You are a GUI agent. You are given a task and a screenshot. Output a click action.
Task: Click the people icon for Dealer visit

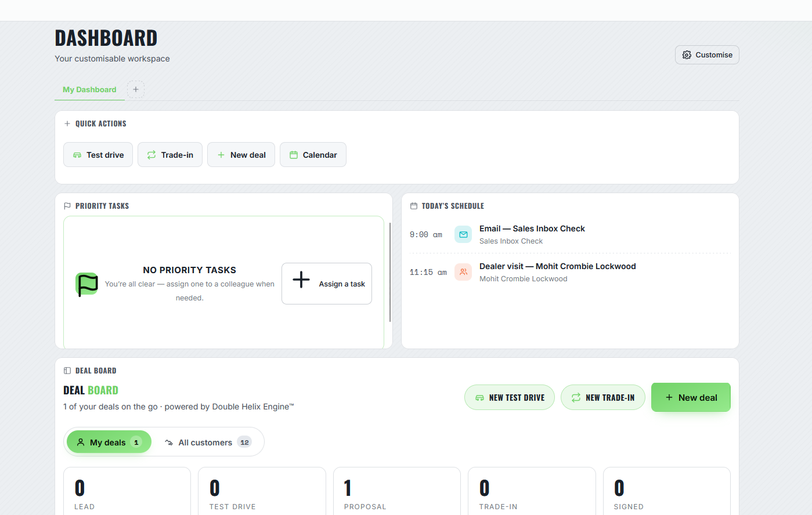[463, 272]
